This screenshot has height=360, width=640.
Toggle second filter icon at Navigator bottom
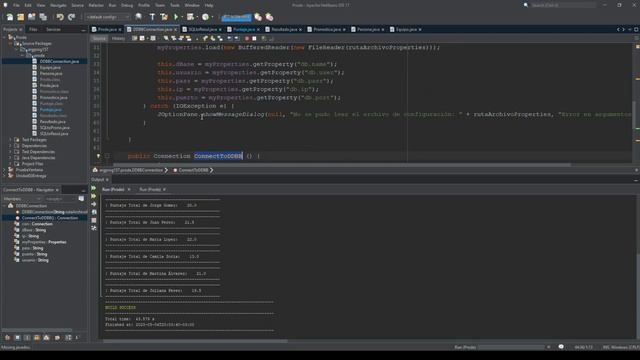[17, 338]
